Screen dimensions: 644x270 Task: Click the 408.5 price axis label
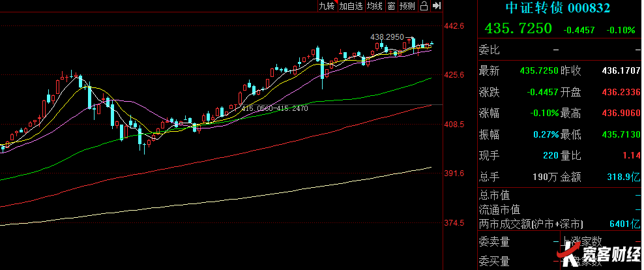click(454, 124)
